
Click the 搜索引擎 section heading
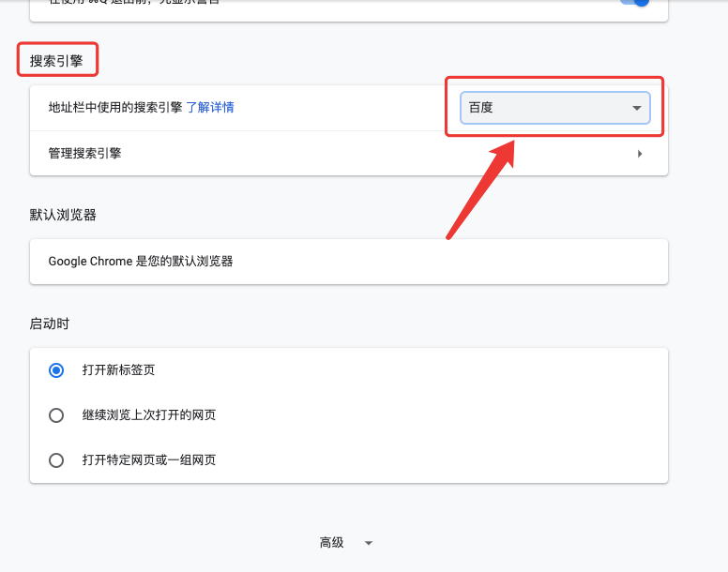click(56, 61)
